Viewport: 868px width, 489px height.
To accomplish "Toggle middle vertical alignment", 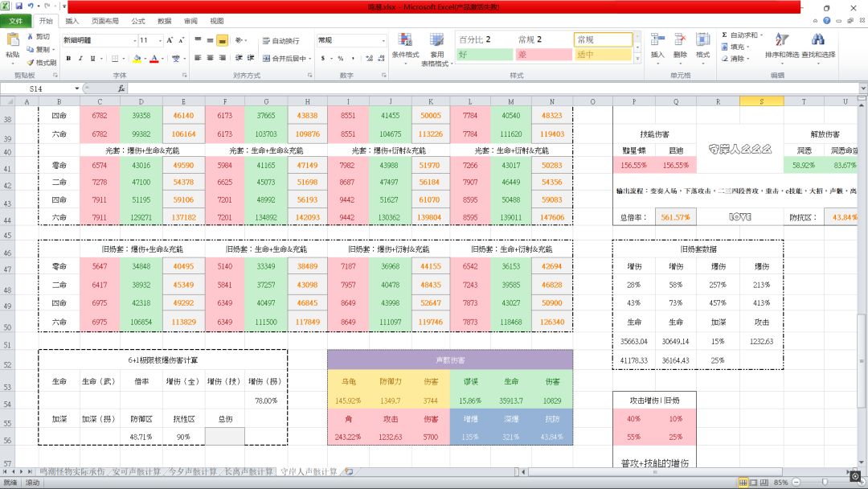I will coord(210,40).
